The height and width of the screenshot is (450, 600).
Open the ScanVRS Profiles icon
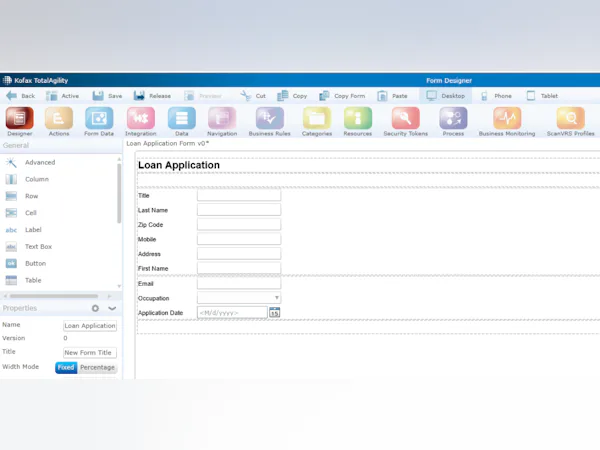click(571, 118)
